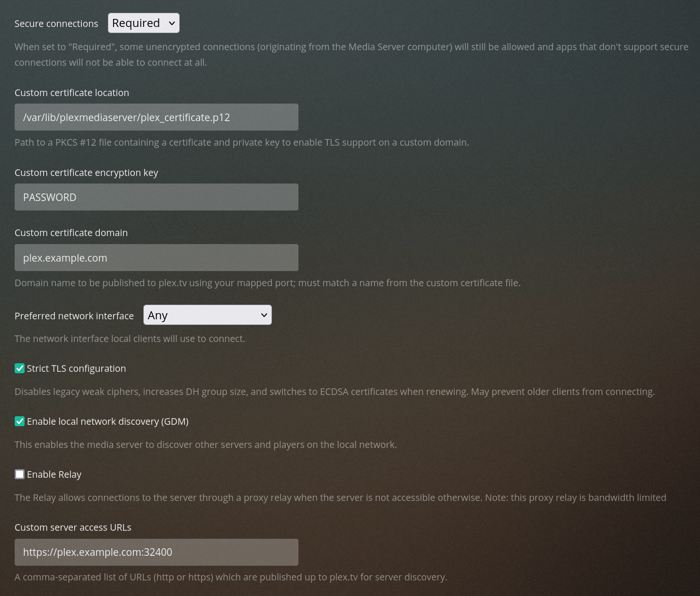The width and height of the screenshot is (700, 596).
Task: Disable Strict TLS configuration
Action: (19, 368)
